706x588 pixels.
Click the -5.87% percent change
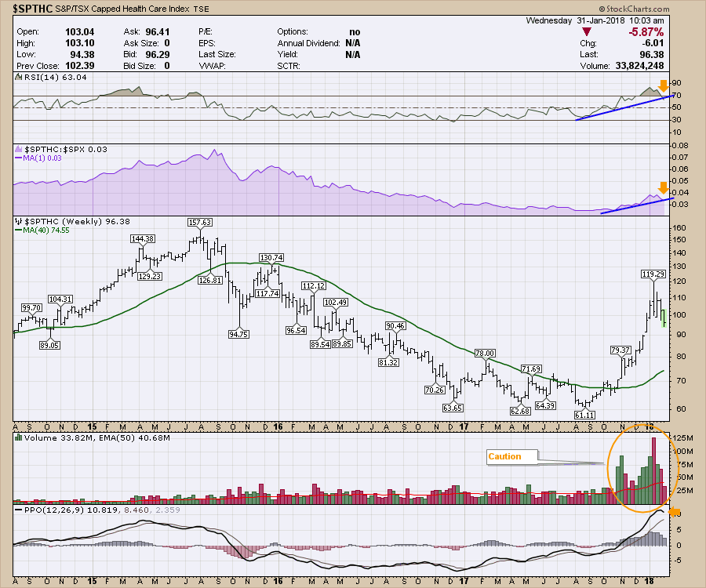click(646, 32)
